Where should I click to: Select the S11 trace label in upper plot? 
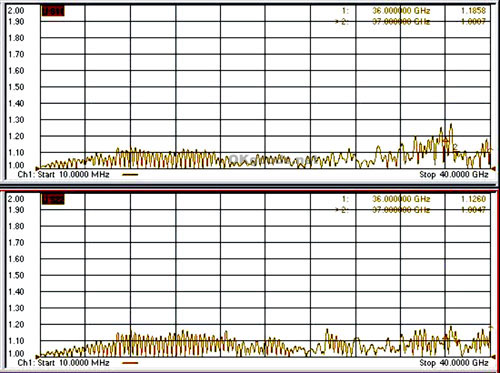click(x=53, y=11)
